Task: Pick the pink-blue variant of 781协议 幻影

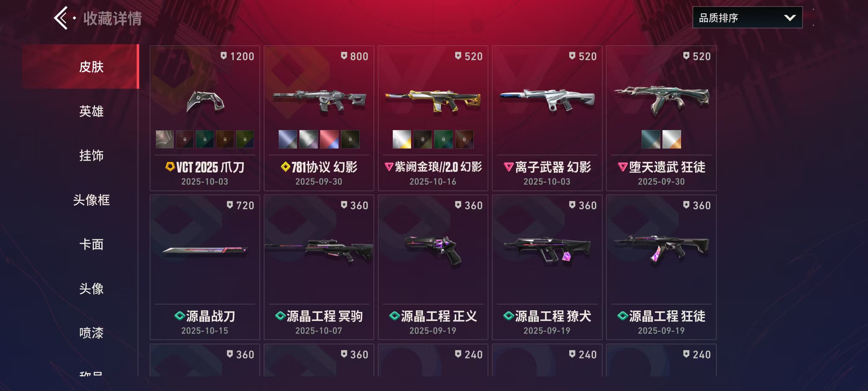Action: tap(329, 139)
